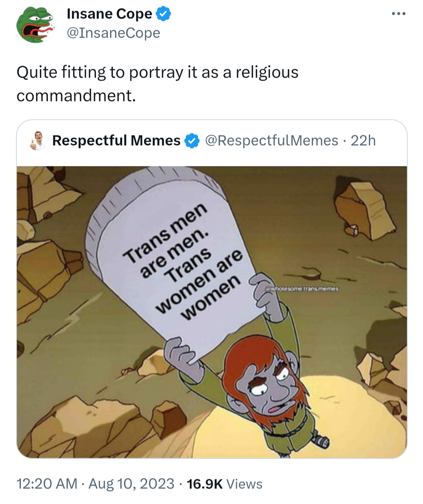View the 16.9K Views analytics

225,484
